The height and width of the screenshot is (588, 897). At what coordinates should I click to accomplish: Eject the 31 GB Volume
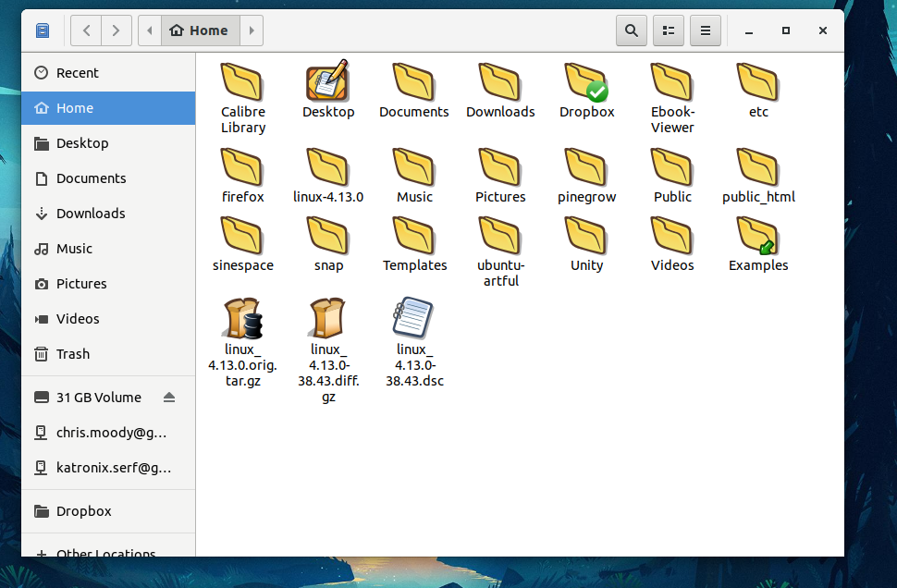click(169, 397)
